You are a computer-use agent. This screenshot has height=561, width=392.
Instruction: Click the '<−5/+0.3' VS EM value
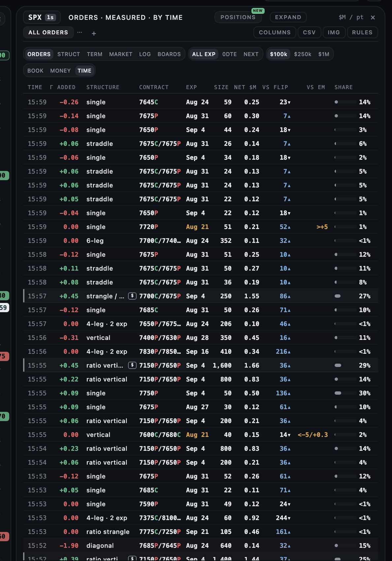point(313,435)
